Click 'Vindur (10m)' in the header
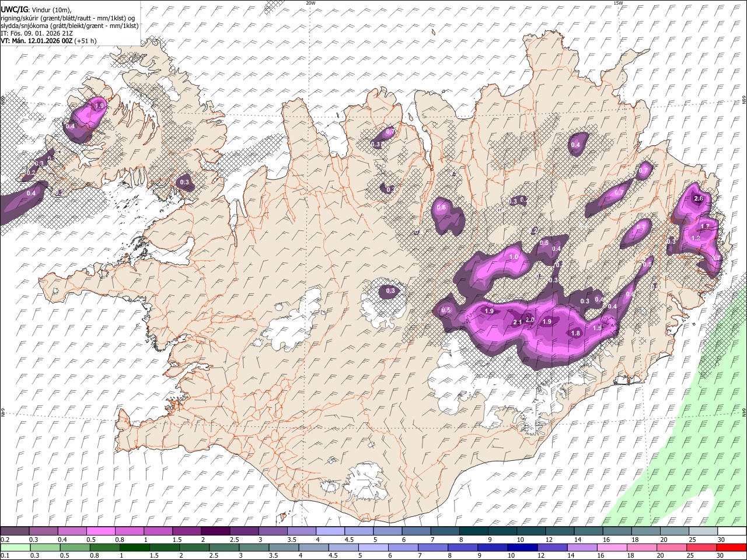This screenshot has height=560, width=747. 51,10
